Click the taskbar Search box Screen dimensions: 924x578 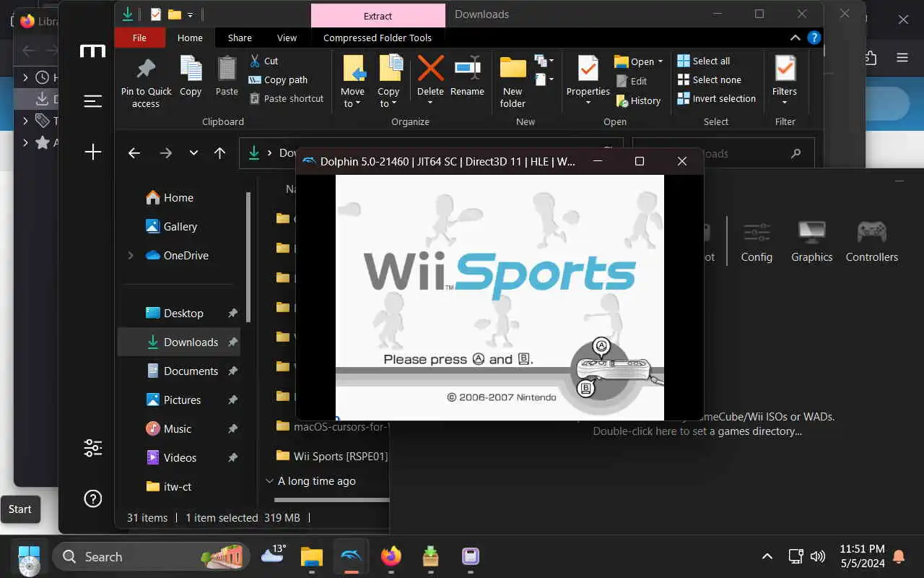pos(152,556)
